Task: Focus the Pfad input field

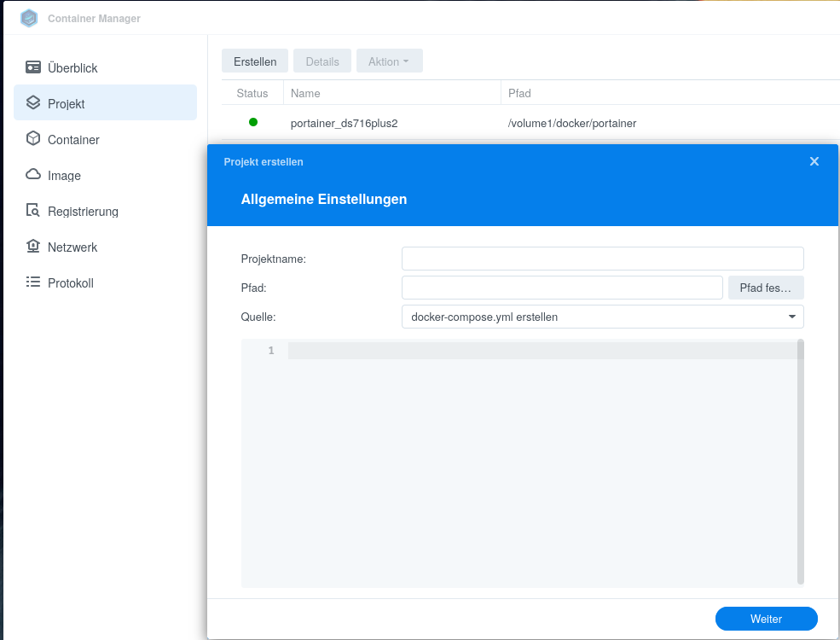Action: [562, 288]
